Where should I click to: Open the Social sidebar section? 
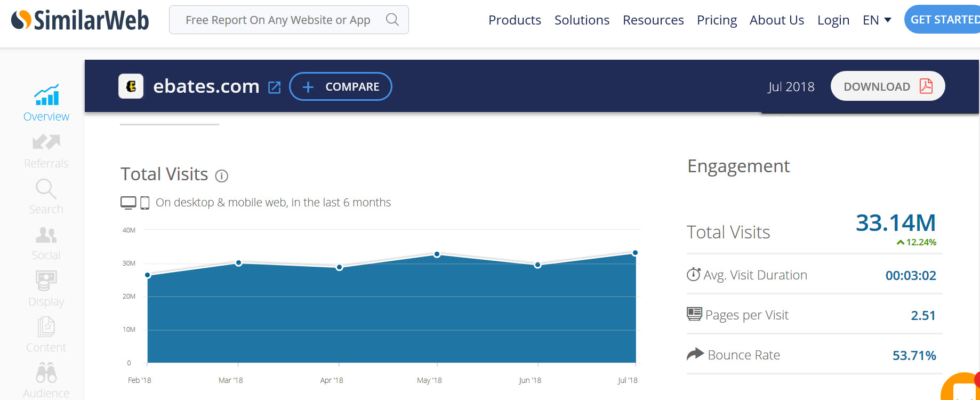(46, 243)
